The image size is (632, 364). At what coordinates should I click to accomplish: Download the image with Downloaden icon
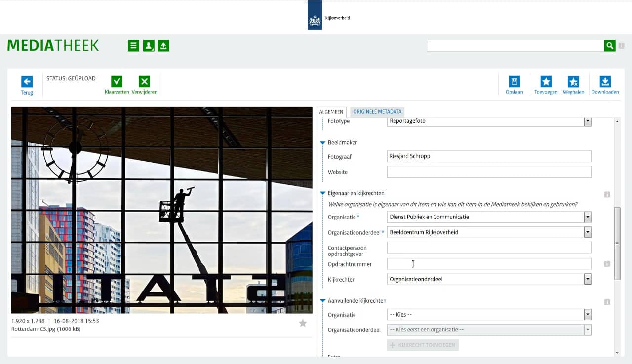click(605, 82)
